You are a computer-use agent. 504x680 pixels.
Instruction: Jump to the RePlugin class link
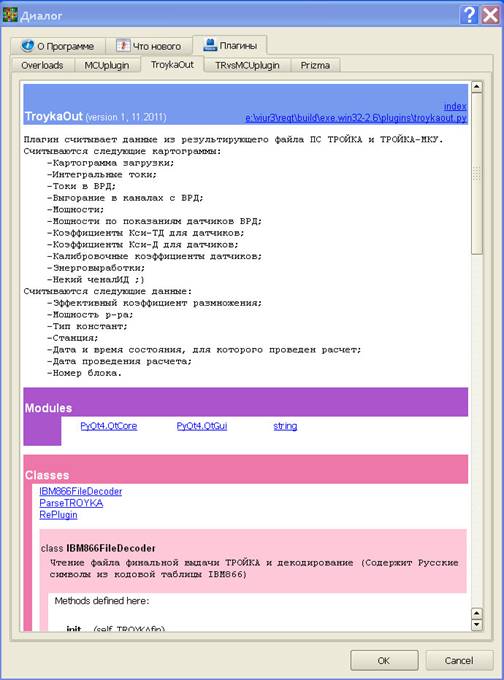click(x=58, y=515)
